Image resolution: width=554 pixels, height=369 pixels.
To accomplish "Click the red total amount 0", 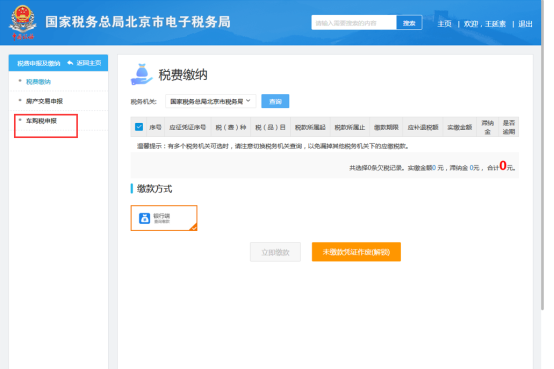I will [x=503, y=165].
